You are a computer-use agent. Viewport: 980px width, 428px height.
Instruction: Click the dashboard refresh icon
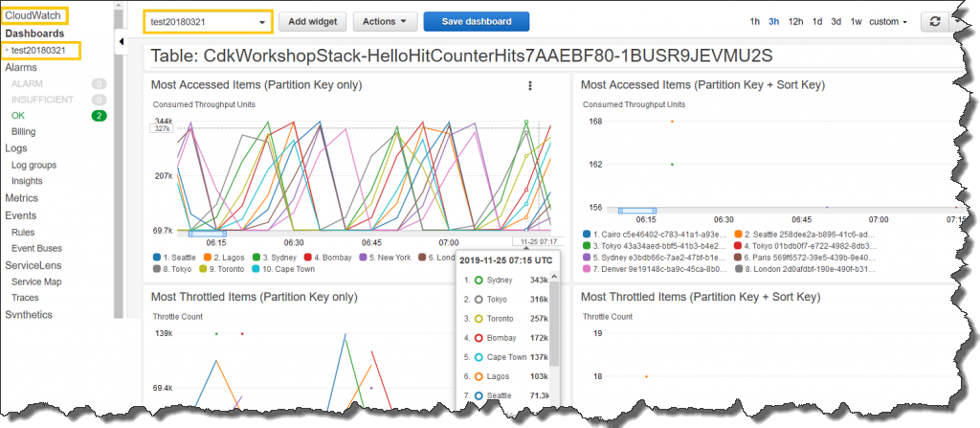coord(934,21)
